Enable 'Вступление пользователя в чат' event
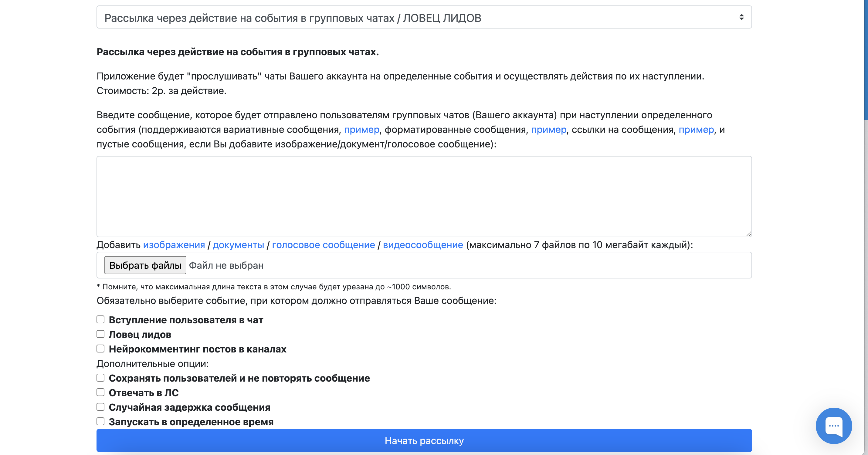868x455 pixels. tap(100, 319)
